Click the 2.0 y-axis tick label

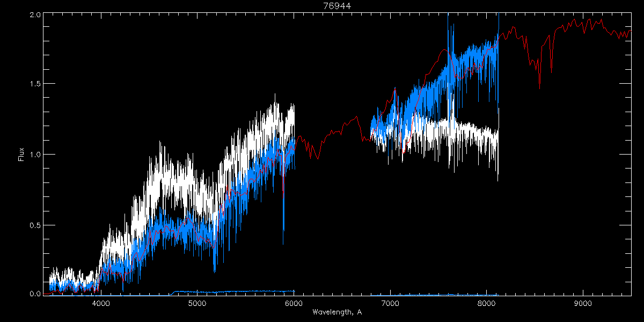[34, 14]
